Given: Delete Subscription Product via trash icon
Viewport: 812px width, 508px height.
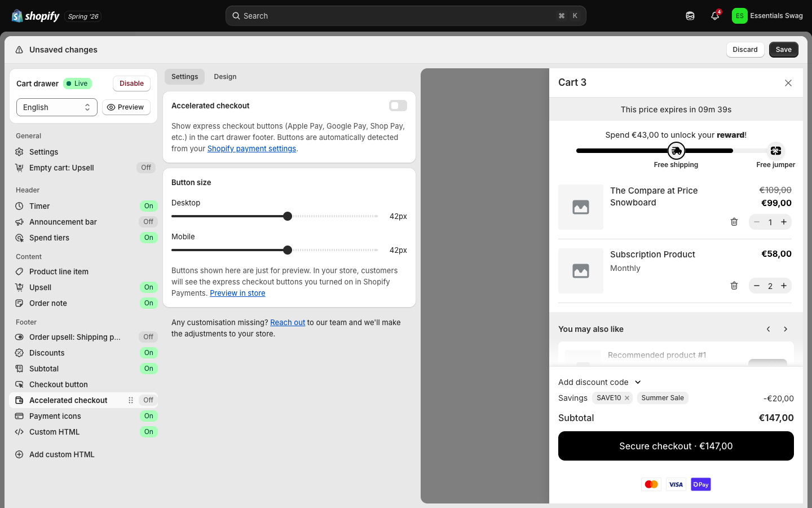Looking at the screenshot, I should [734, 286].
